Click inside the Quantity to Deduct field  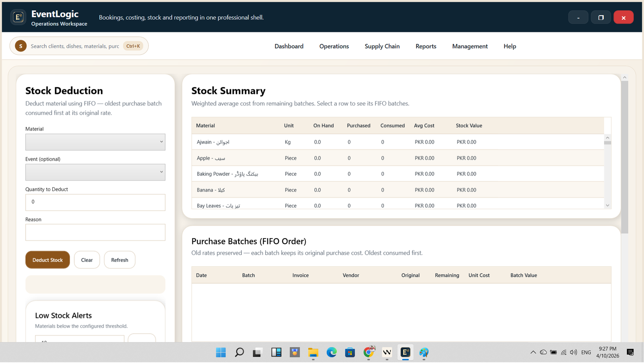click(x=95, y=202)
